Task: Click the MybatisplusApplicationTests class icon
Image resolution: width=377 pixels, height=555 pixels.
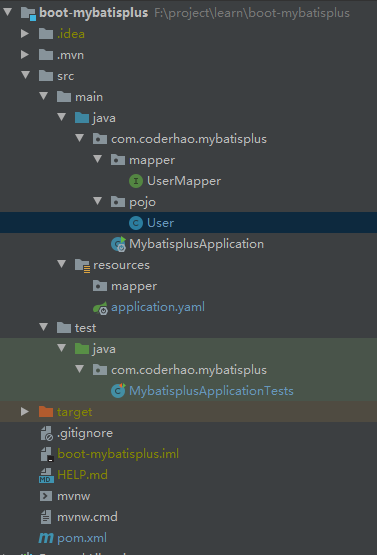Action: tap(118, 390)
